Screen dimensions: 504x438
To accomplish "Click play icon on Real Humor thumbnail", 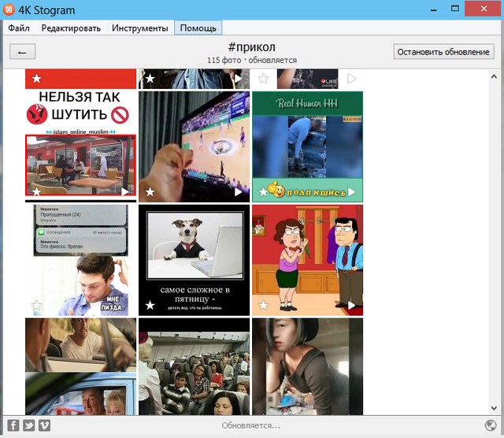I will 351,191.
